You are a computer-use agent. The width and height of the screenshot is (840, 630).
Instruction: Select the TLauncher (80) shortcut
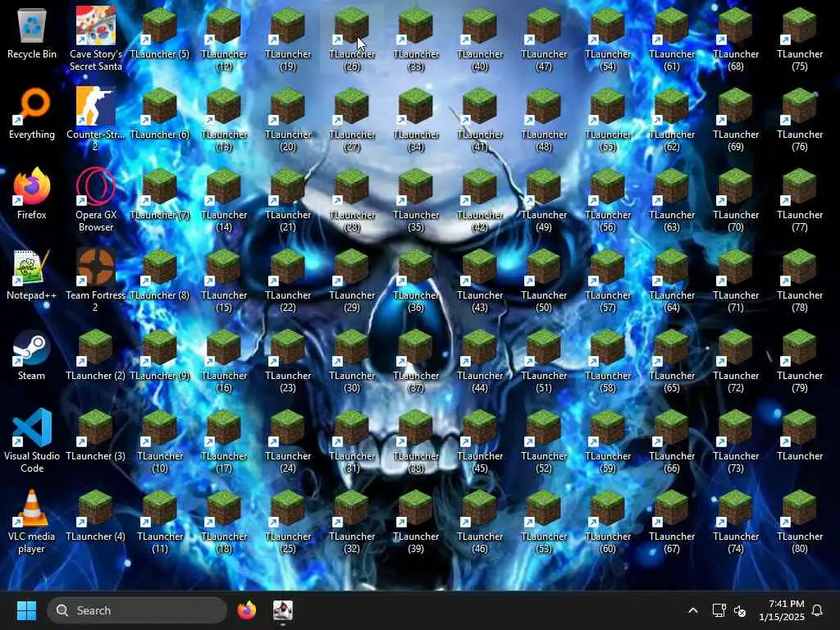coord(800,521)
